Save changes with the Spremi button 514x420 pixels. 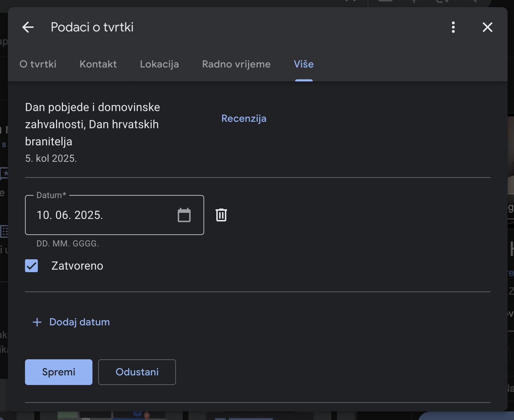click(59, 372)
